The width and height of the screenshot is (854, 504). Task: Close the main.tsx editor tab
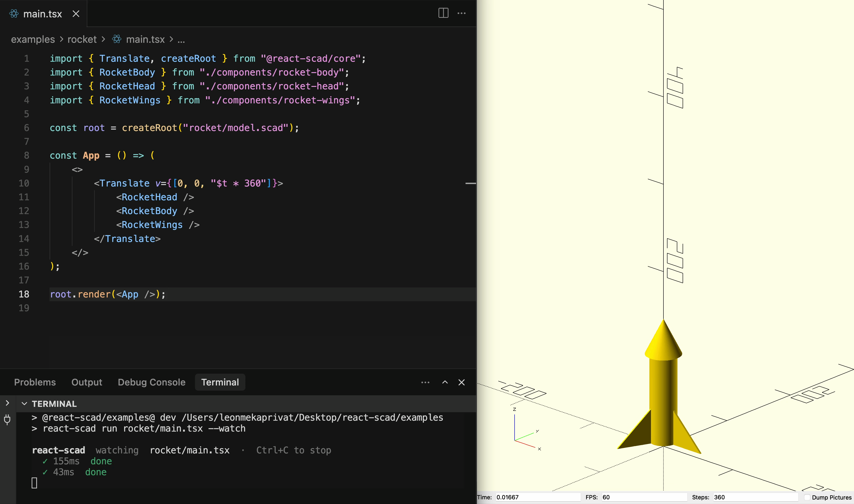click(76, 14)
